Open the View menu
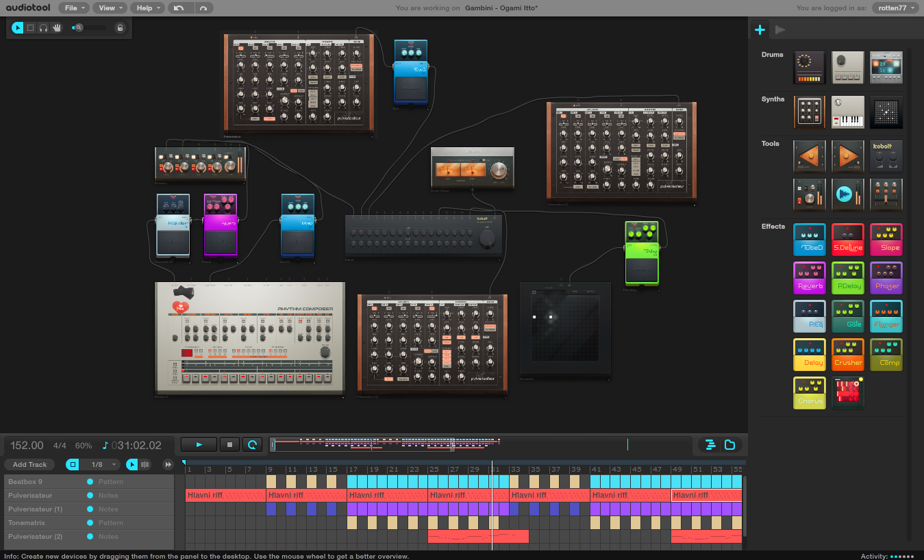Image resolution: width=924 pixels, height=560 pixels. 110,8
